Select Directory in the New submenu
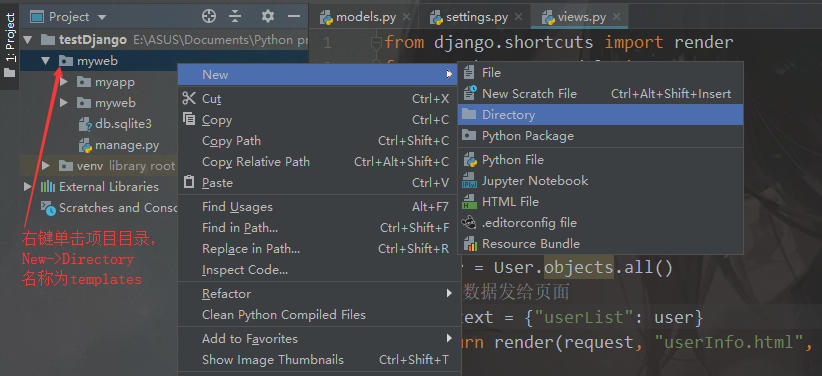 click(x=600, y=114)
